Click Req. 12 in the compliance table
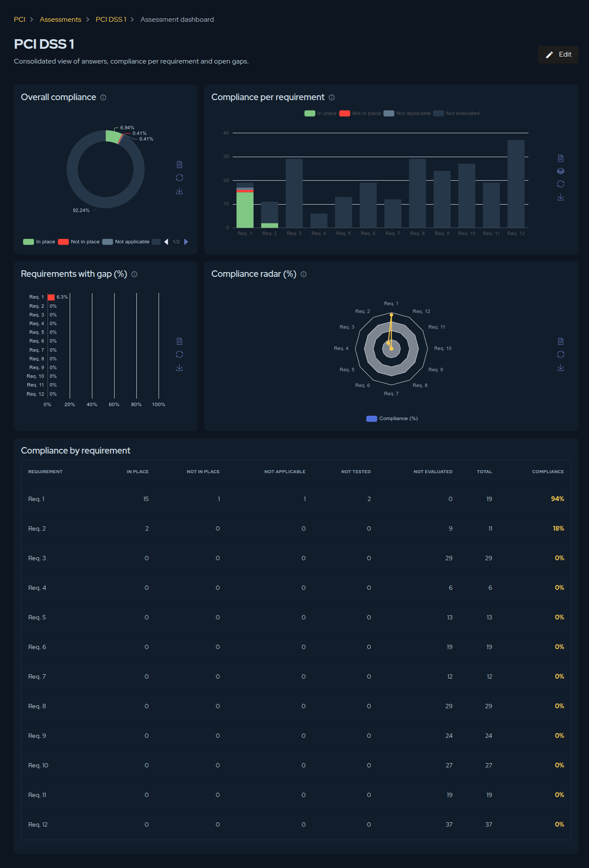The width and height of the screenshot is (589, 868). [38, 824]
